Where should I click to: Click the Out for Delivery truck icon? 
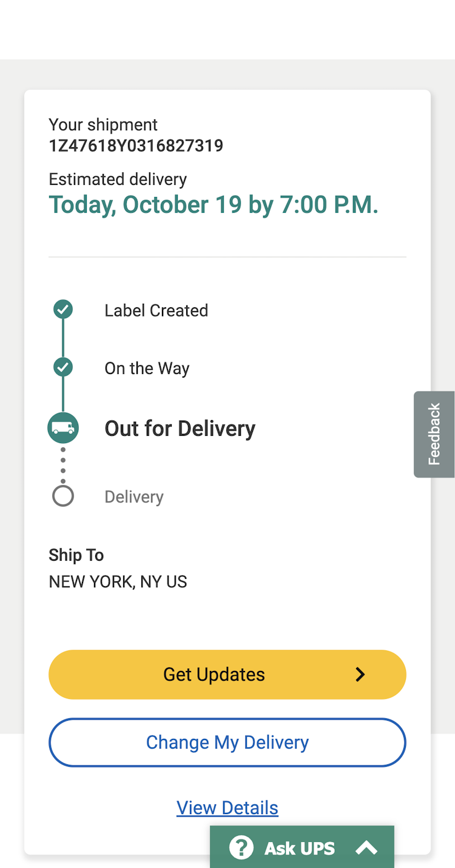pos(63,428)
